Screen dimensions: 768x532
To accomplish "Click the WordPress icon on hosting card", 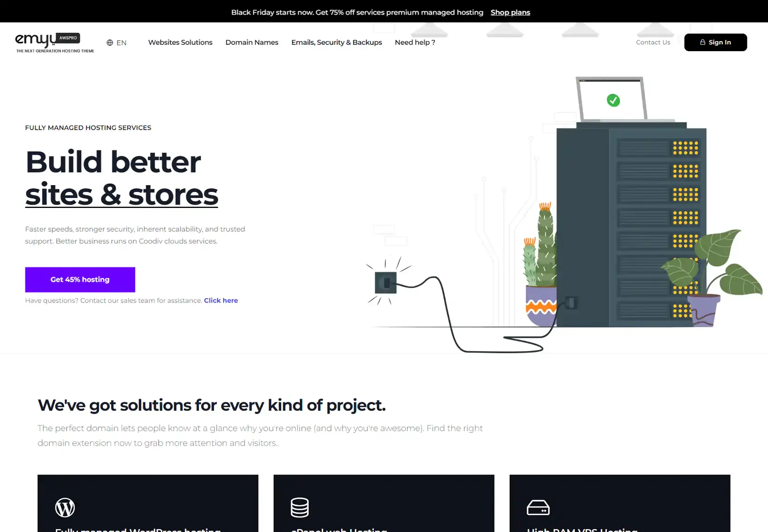I will tap(65, 507).
